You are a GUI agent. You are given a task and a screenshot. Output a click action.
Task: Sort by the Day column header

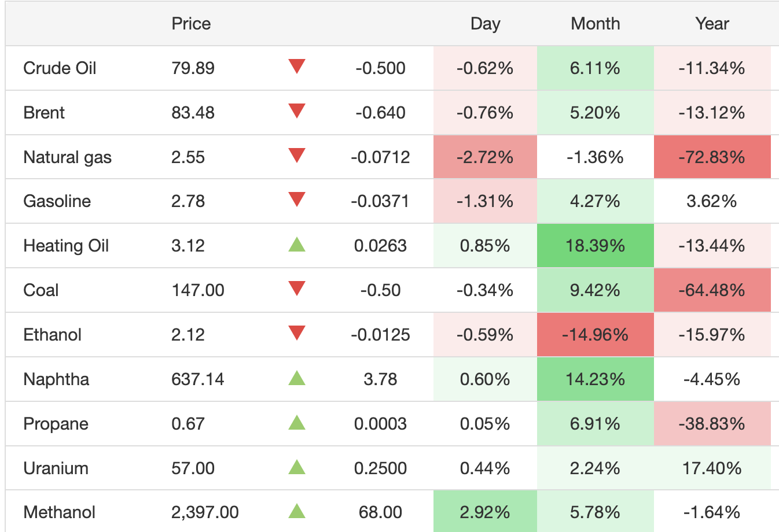pos(485,24)
